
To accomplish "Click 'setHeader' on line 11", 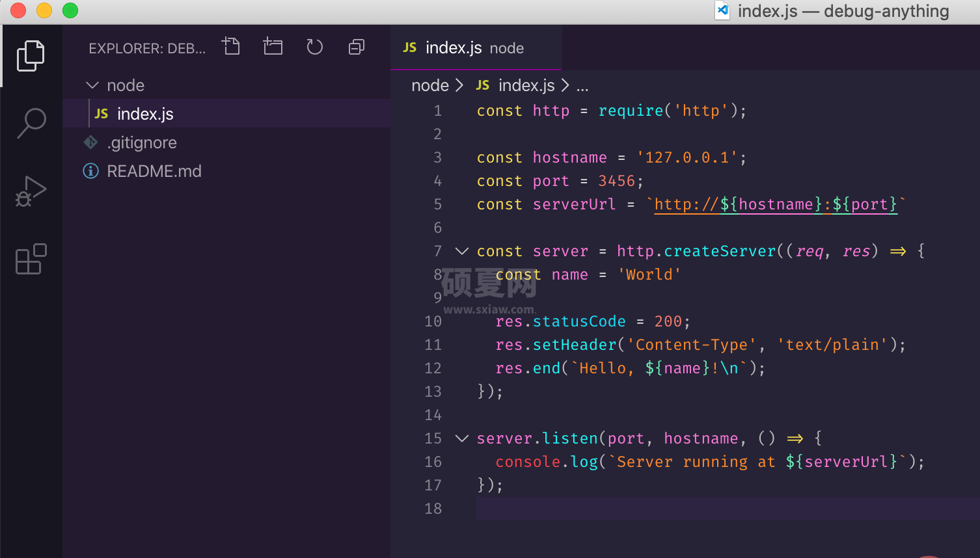I will 575,345.
